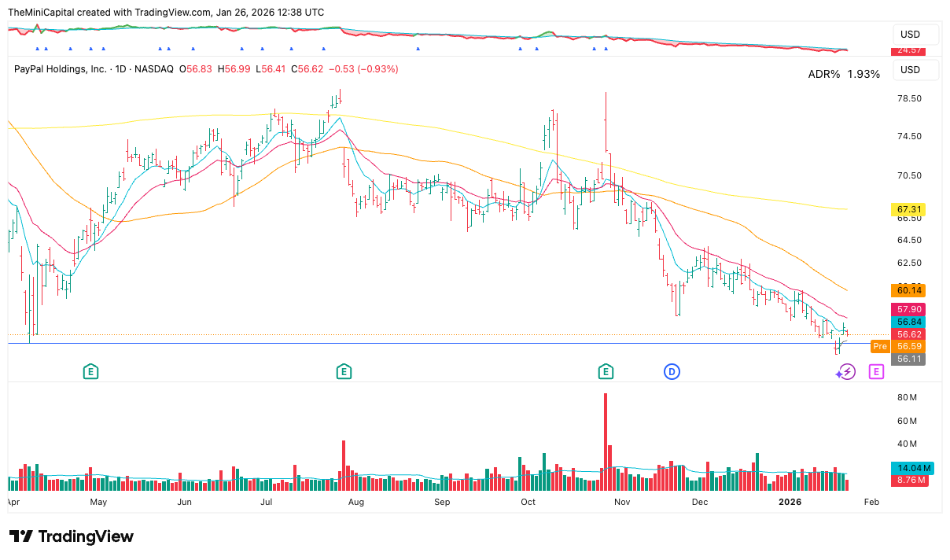Click the yellow 67.31 moving average label
950x560 pixels.
click(908, 209)
